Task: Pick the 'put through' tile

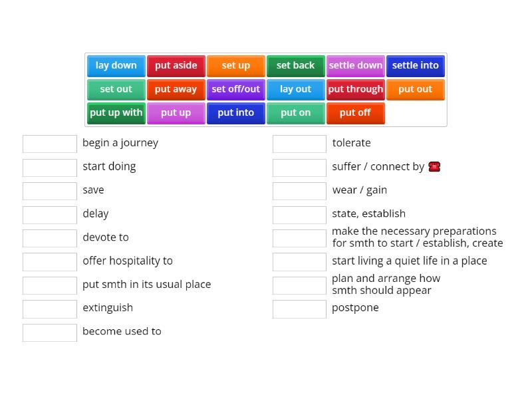Action: [356, 89]
